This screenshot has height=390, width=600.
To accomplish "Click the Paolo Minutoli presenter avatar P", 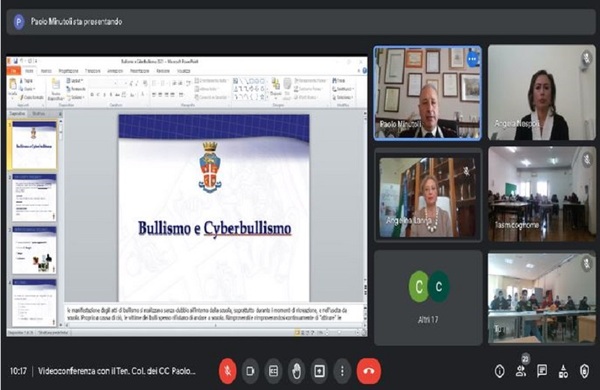I will 19,22.
